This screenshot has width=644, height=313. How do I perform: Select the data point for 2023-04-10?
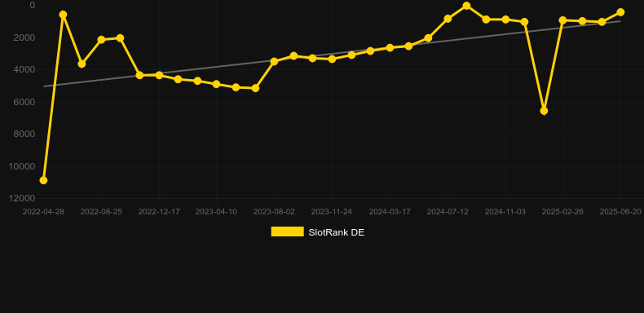click(x=217, y=84)
